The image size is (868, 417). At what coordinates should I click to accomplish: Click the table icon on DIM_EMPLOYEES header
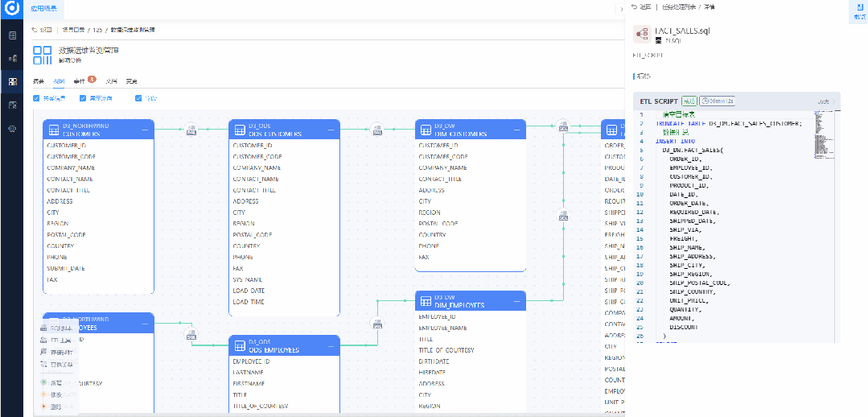[x=425, y=300]
